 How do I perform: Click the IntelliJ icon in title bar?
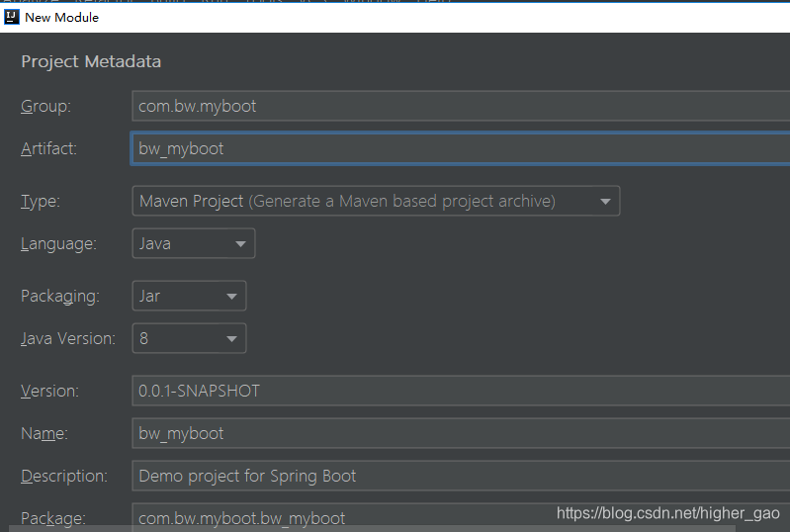(11, 17)
